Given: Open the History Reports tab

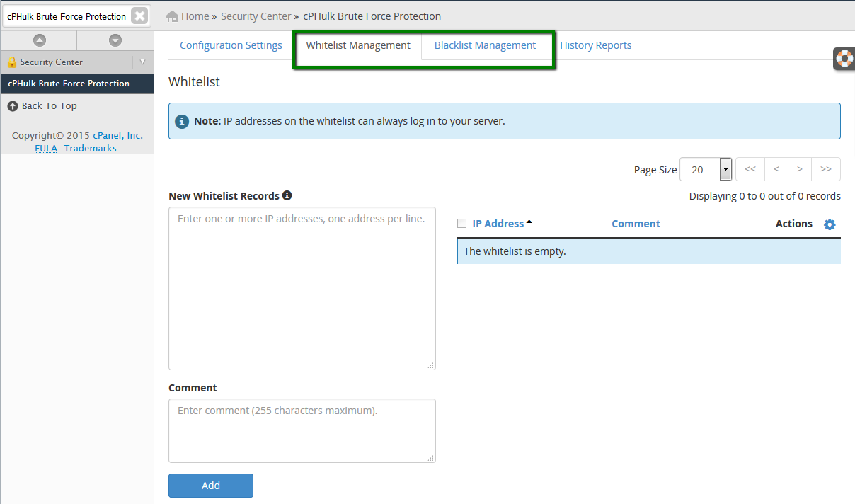Looking at the screenshot, I should click(x=596, y=45).
